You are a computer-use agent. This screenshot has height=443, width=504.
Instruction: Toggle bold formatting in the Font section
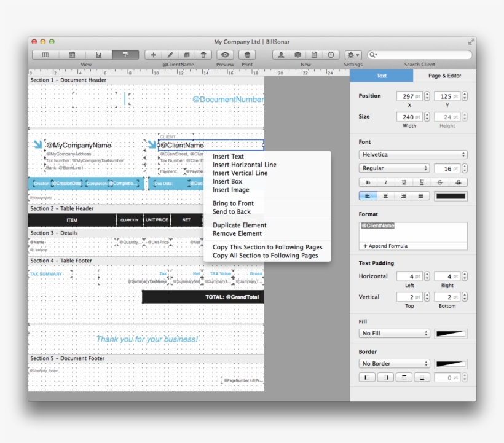coord(368,181)
